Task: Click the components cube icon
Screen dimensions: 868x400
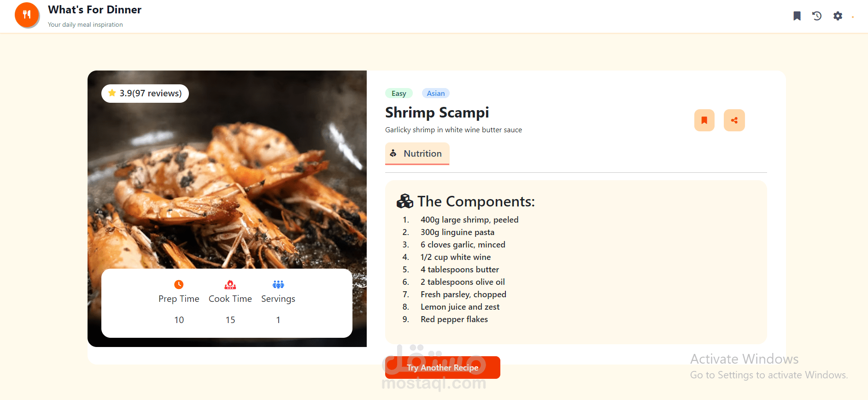Action: [x=405, y=201]
